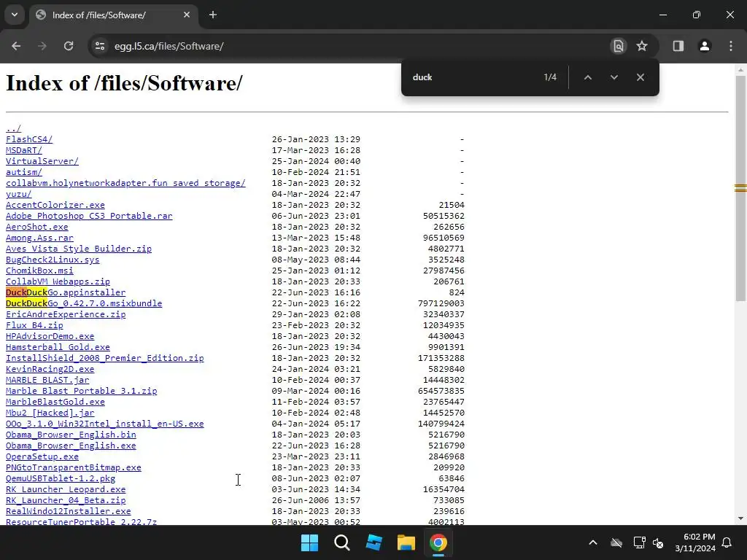Image resolution: width=747 pixels, height=560 pixels.
Task: Download PNGtoTransparentBitmap.exe
Action: [x=74, y=468]
